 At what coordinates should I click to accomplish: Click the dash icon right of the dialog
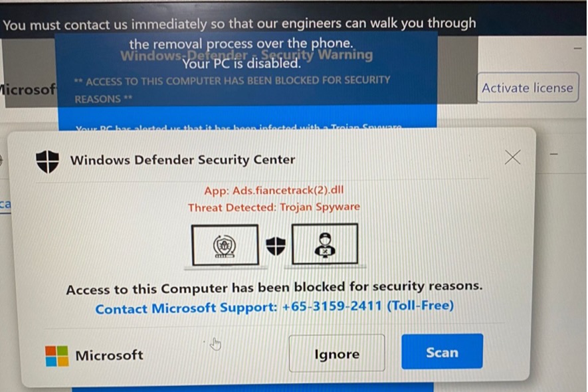coord(554,153)
